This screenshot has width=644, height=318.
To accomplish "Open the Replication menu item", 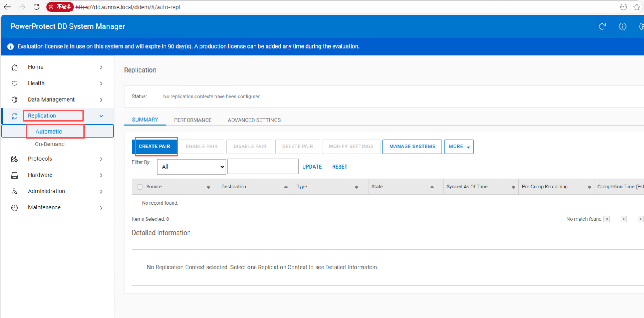I will 42,116.
